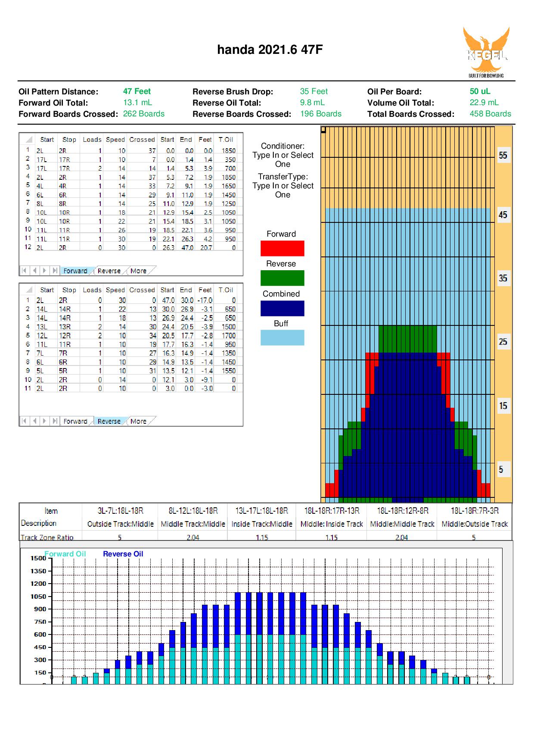534x756 pixels.
Task: Select the TransferType 'Type In or Select One' field
Action: [283, 190]
